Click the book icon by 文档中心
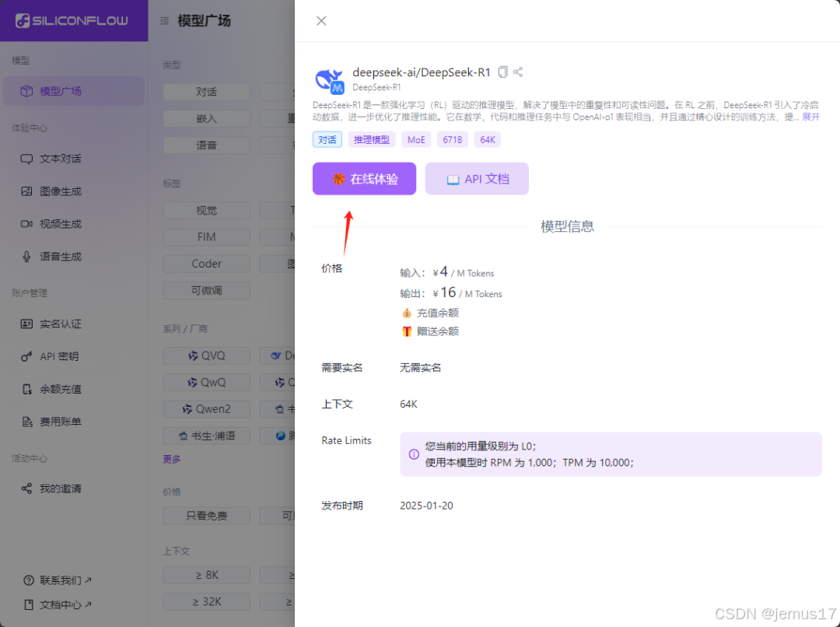This screenshot has height=627, width=840. (29, 604)
